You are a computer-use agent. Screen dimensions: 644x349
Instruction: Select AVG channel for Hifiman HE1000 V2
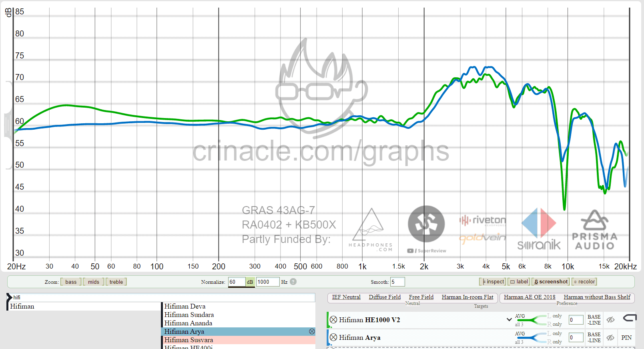(x=520, y=316)
